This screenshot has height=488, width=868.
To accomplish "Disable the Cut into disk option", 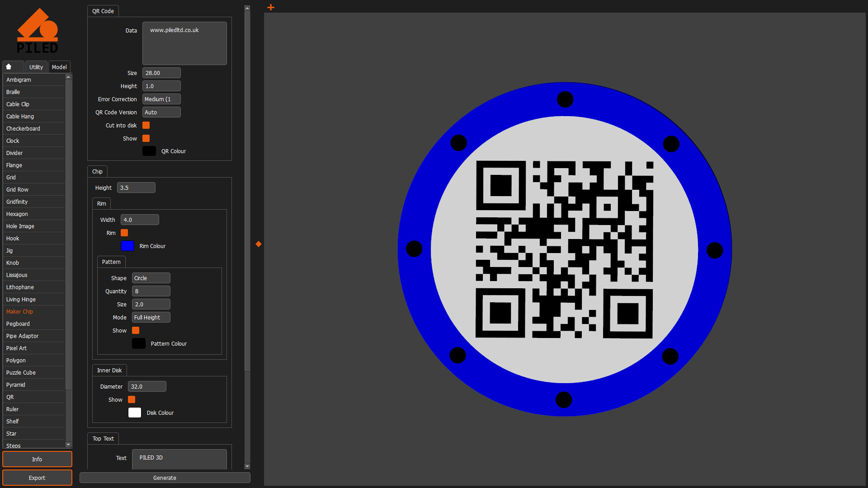I will 146,125.
